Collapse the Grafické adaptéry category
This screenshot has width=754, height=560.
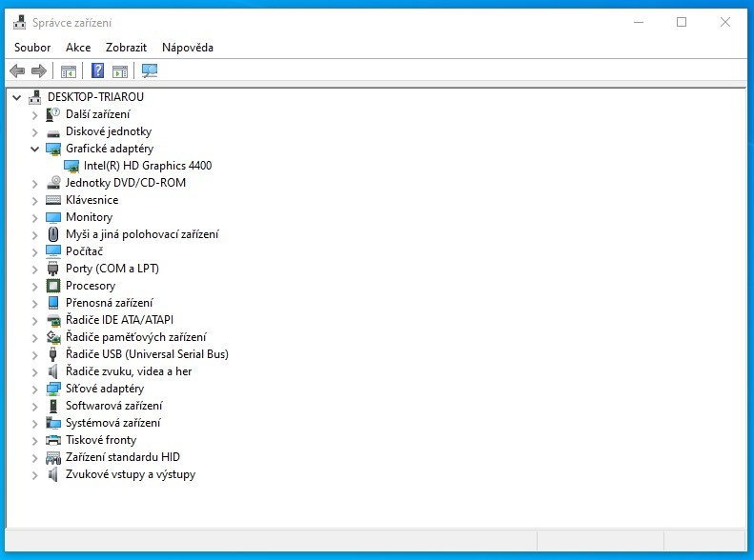tap(35, 149)
